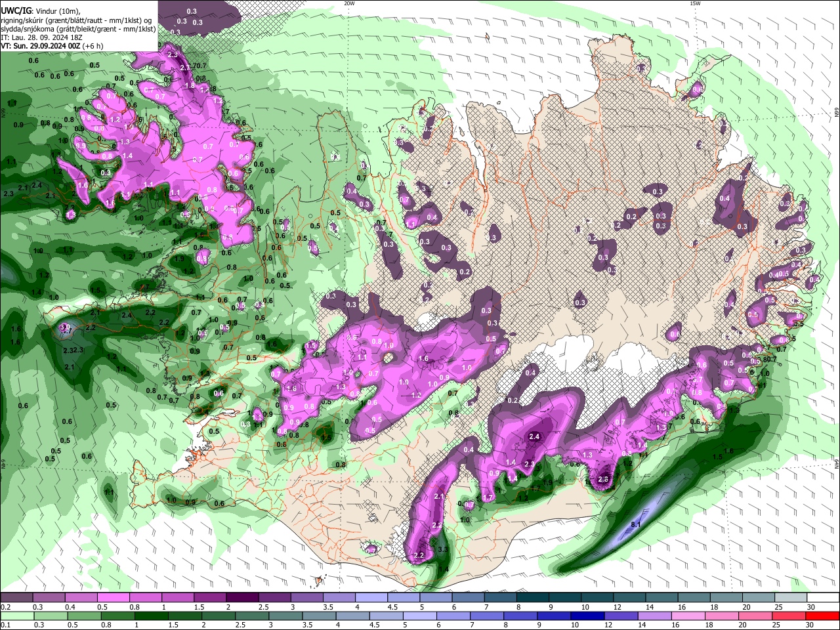The width and height of the screenshot is (840, 630).
Task: Click the 'IT: Lau. 28. 09. 2024 18Z' line
Action: click(x=41, y=37)
